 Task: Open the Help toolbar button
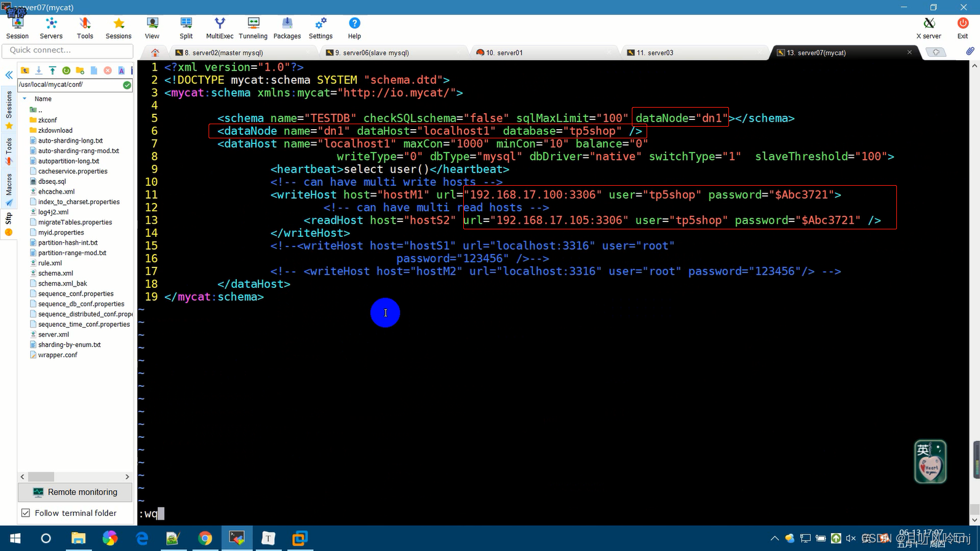tap(354, 28)
